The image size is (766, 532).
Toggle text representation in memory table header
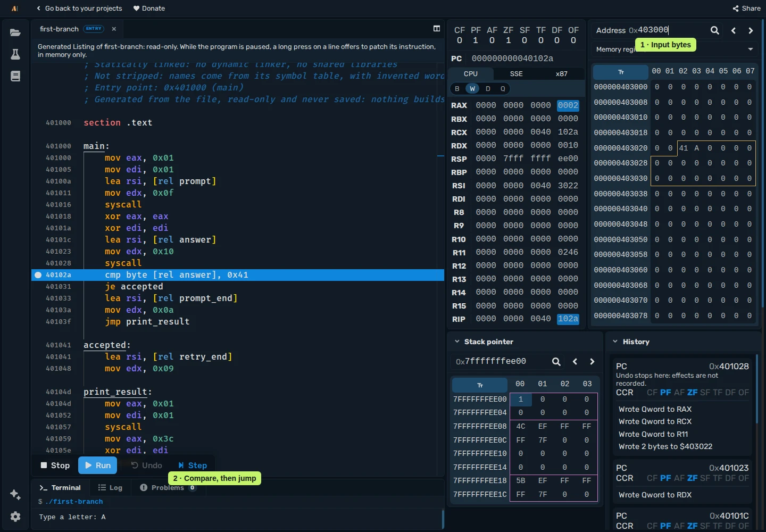(621, 72)
